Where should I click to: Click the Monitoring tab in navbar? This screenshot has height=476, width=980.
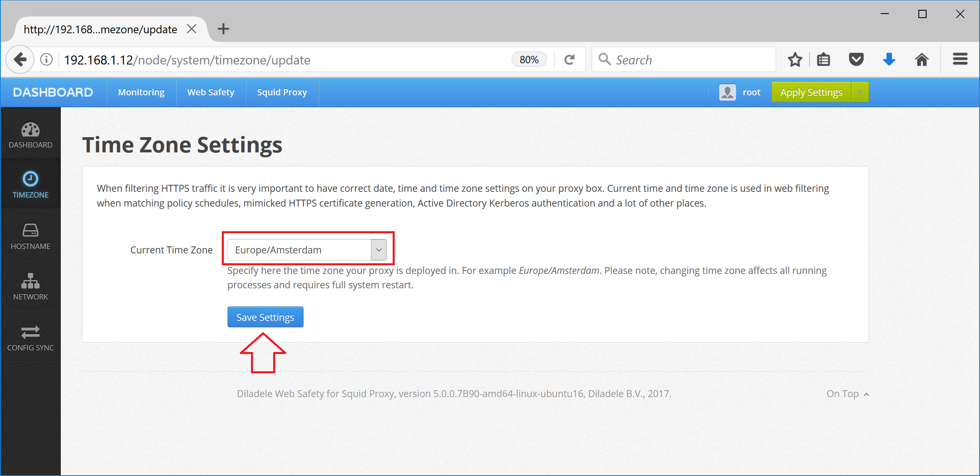pos(140,92)
